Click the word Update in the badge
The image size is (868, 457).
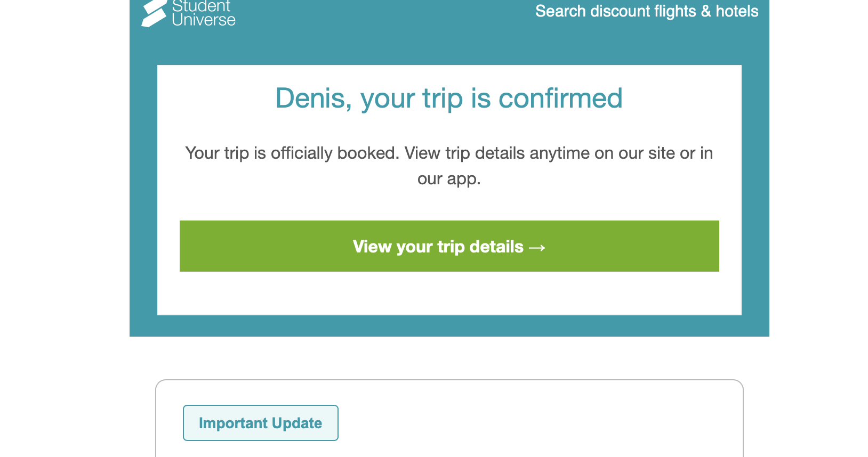297,423
